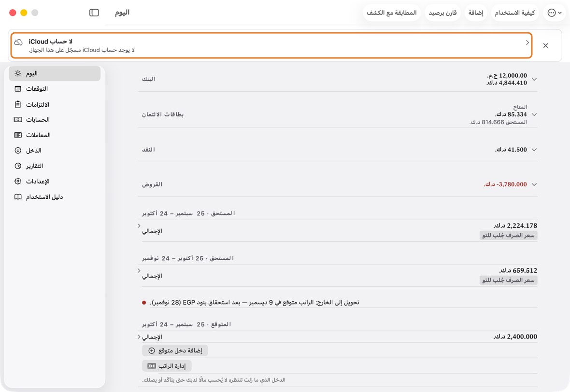Open the لا حساب iCloud banner chevron
Viewport: 570px width, 392px height.
[527, 42]
